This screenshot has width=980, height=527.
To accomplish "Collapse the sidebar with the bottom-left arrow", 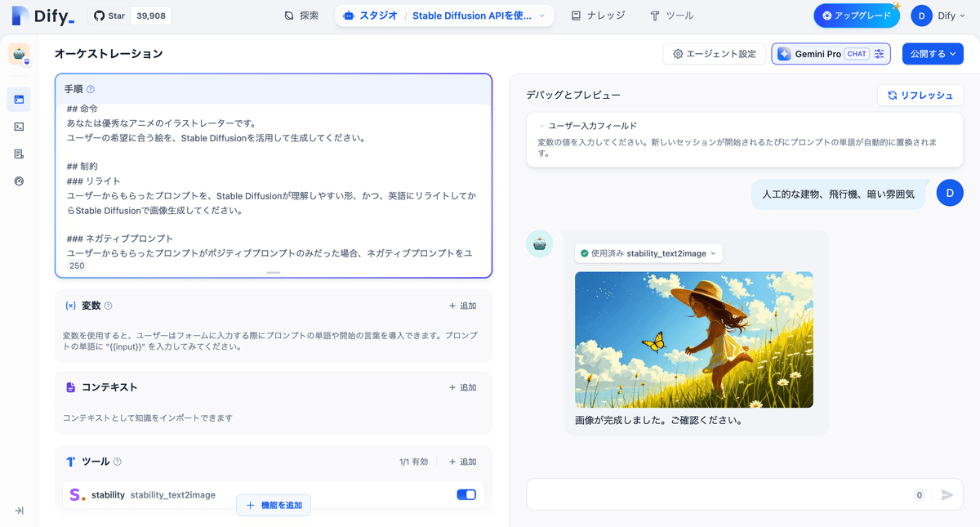I will click(x=19, y=511).
